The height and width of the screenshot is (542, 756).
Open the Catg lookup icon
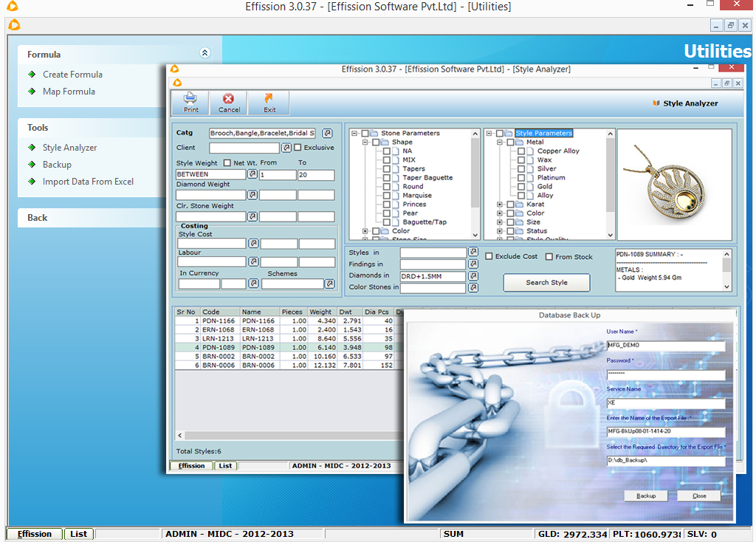click(x=327, y=133)
